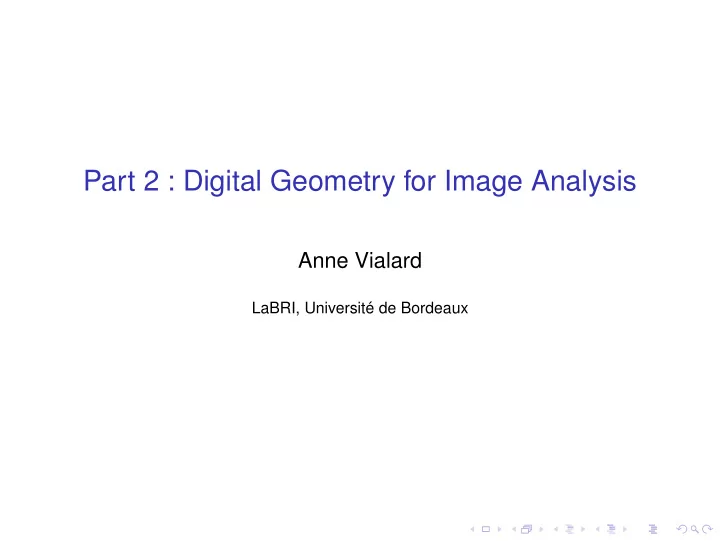Click the stacked frames icon

[x=526, y=529]
